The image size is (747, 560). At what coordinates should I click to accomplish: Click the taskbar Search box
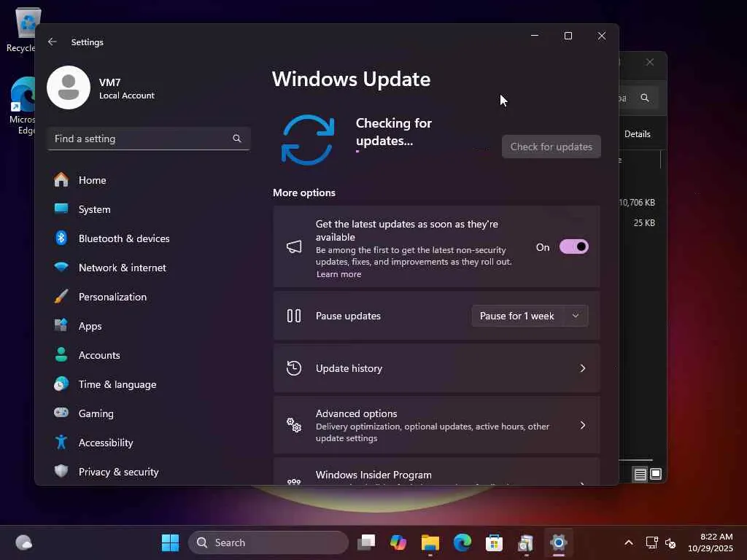[x=268, y=542]
